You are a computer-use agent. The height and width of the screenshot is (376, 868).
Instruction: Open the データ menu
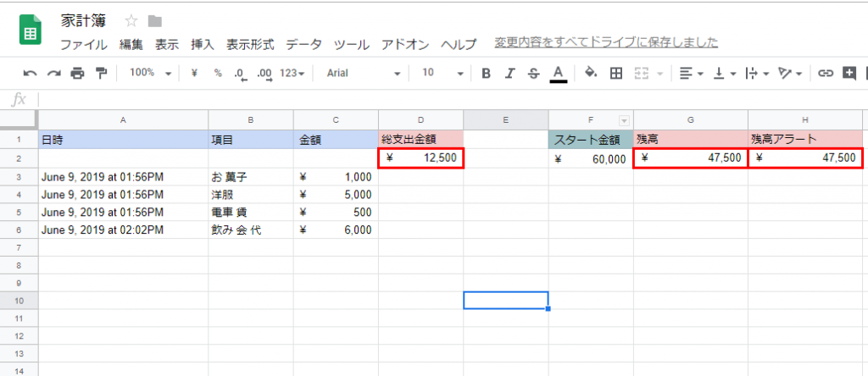303,45
